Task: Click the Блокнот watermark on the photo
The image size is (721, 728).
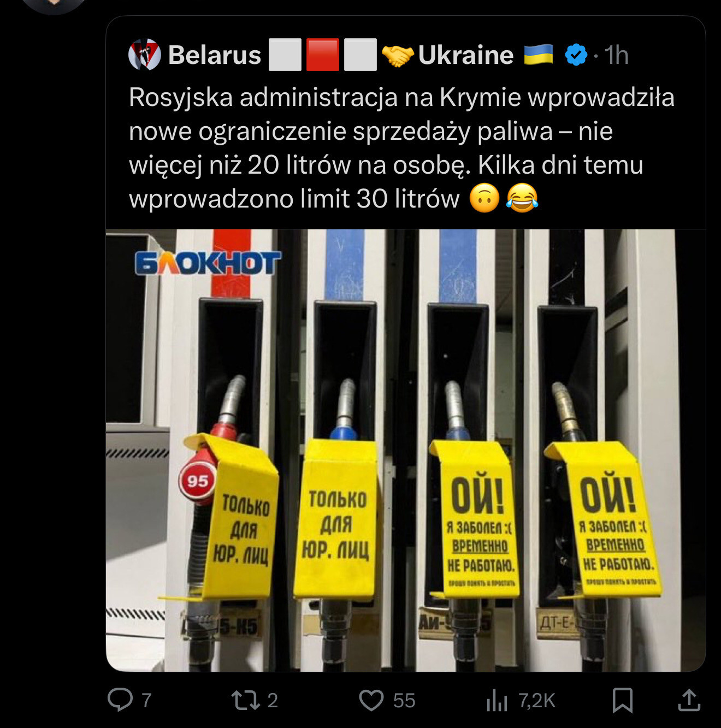Action: (x=208, y=263)
